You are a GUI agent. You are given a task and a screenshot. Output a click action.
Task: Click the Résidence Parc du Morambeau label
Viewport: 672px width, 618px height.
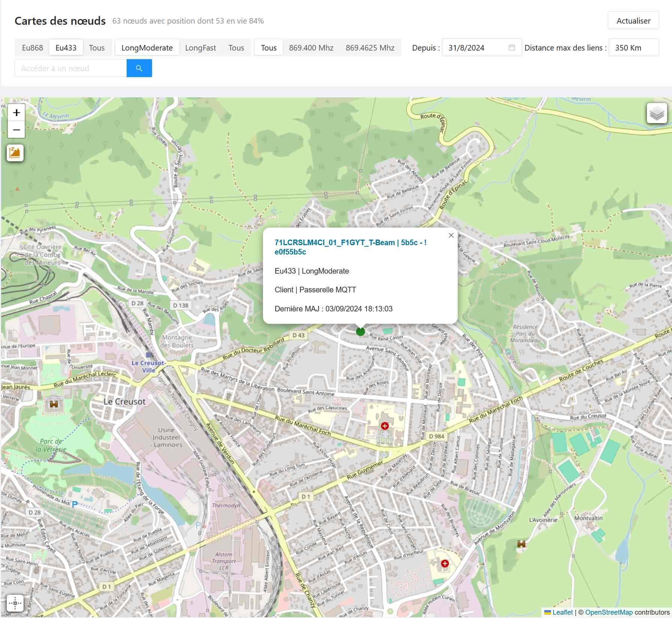click(x=525, y=334)
